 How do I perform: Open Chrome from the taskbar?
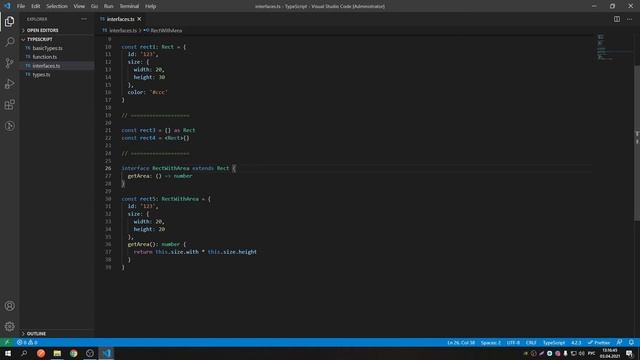[x=73, y=353]
